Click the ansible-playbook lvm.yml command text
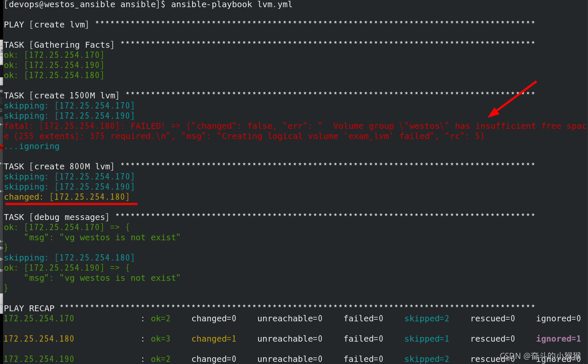 click(231, 5)
